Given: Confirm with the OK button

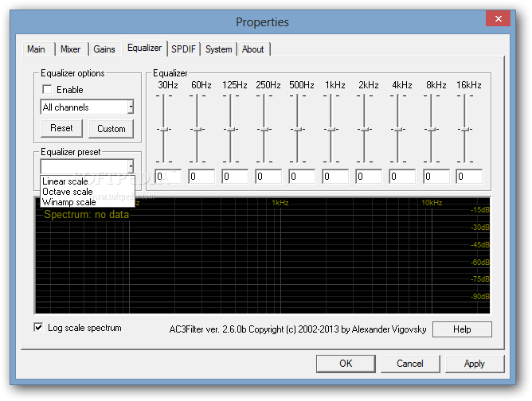Looking at the screenshot, I should (x=346, y=364).
